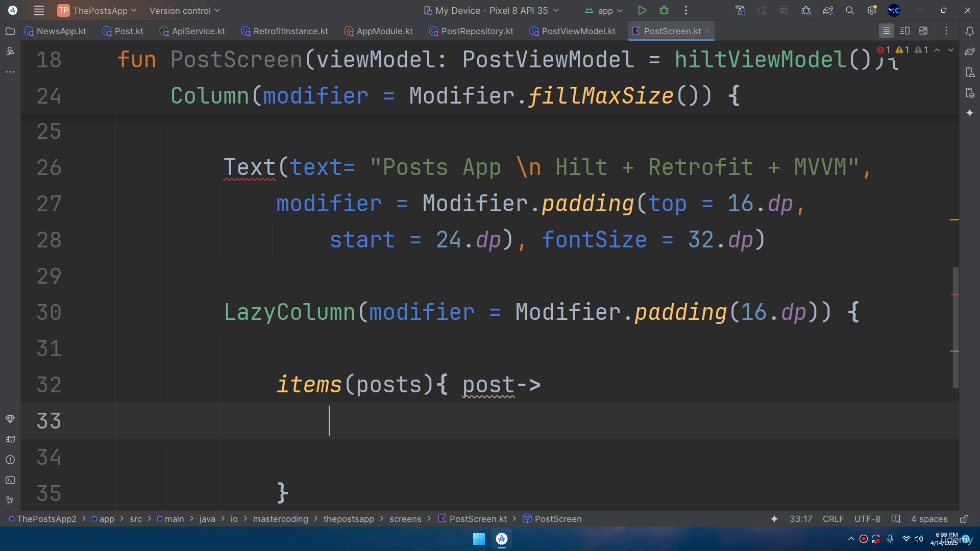Open the Gradle tool window on the right sidebar
The height and width of the screenshot is (551, 980).
[x=970, y=52]
